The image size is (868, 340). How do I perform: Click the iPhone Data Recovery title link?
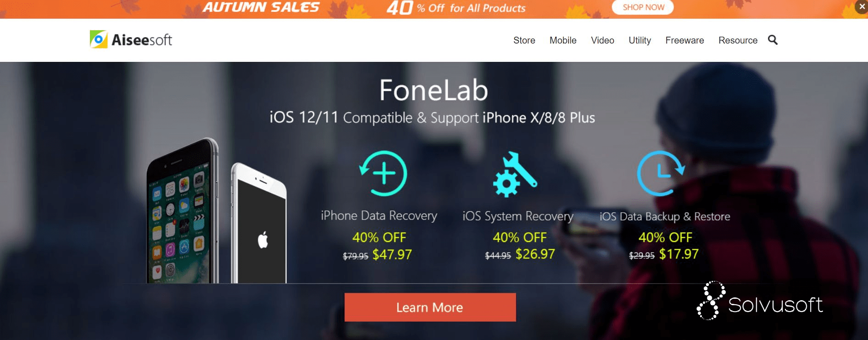click(379, 216)
